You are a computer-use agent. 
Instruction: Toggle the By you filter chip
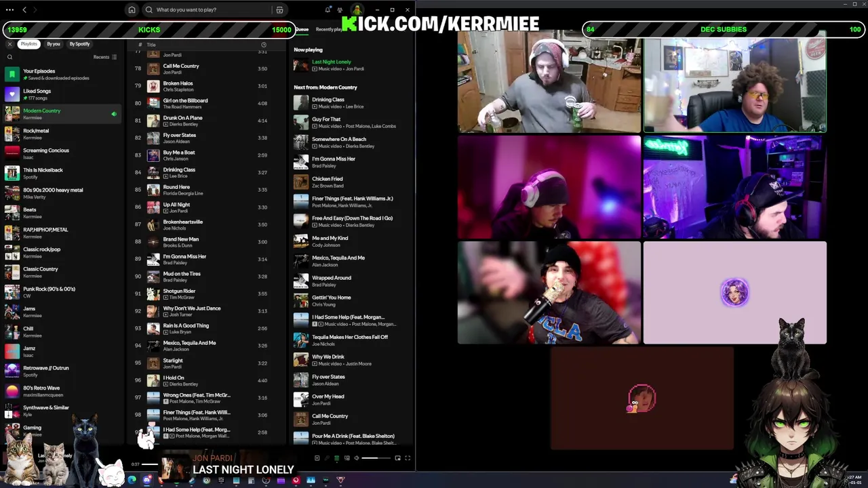coord(54,44)
